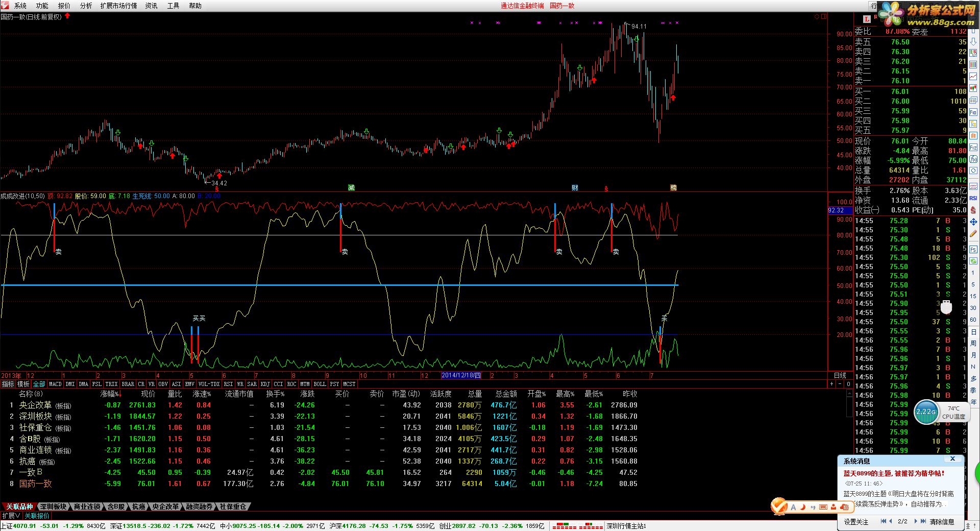
Task: Click the plus zoom button beside 日线
Action: [x=831, y=384]
